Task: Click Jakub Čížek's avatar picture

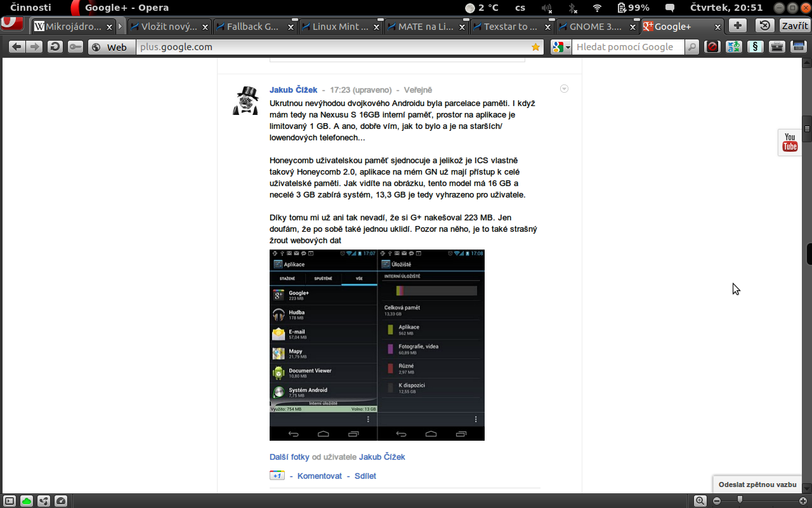Action: point(246,101)
